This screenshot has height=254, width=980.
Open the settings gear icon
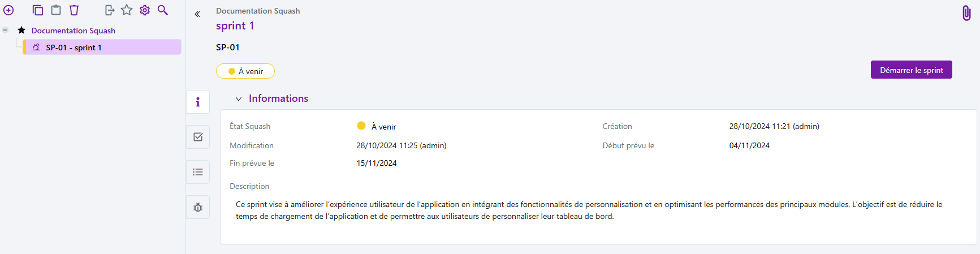[145, 10]
